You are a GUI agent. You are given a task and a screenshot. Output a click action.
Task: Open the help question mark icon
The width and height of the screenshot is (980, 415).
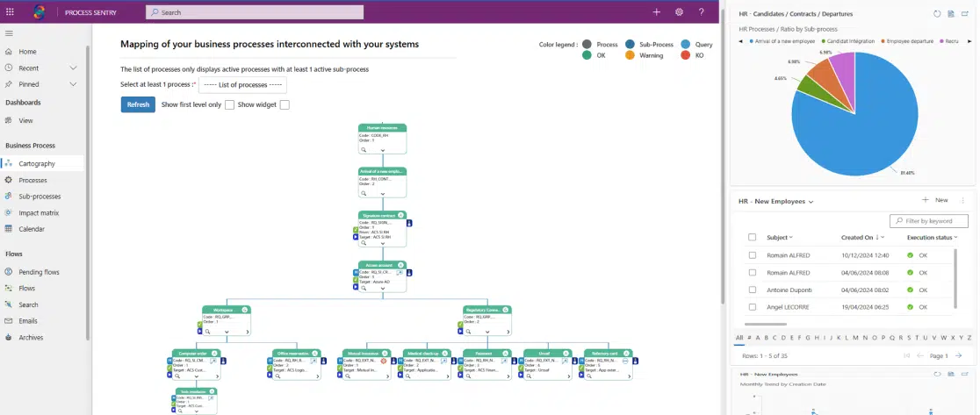tap(701, 12)
